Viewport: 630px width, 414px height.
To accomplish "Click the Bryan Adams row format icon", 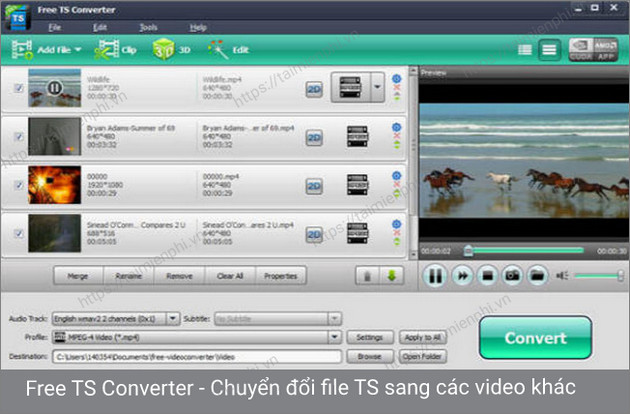I will (357, 136).
